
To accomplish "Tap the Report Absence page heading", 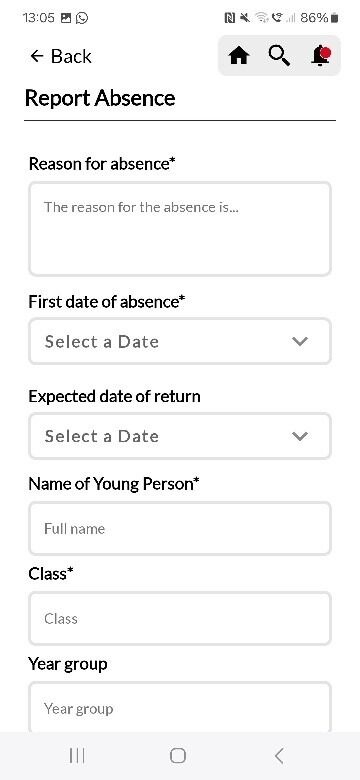I will [x=100, y=98].
